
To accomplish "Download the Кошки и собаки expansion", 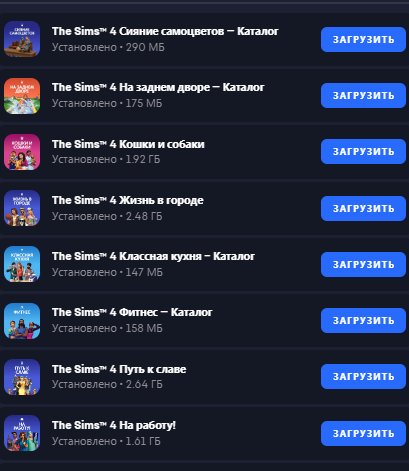I will tap(363, 152).
